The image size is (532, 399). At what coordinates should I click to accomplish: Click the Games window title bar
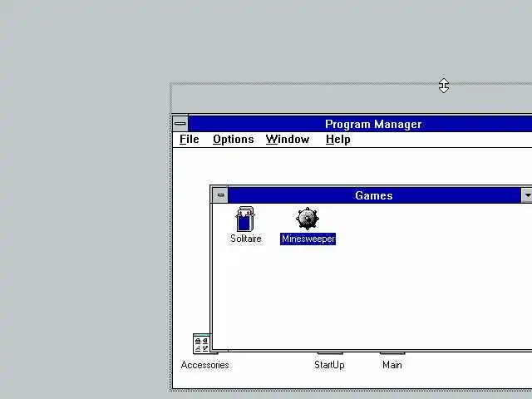coord(375,195)
